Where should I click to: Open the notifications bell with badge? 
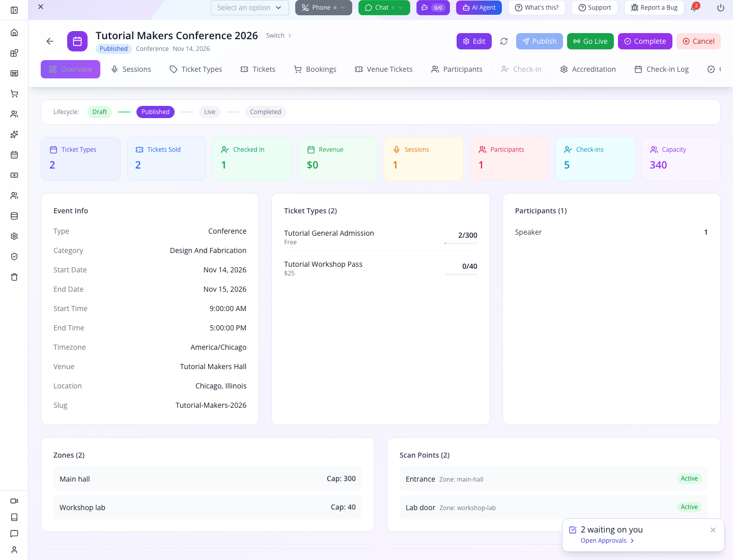pos(694,8)
